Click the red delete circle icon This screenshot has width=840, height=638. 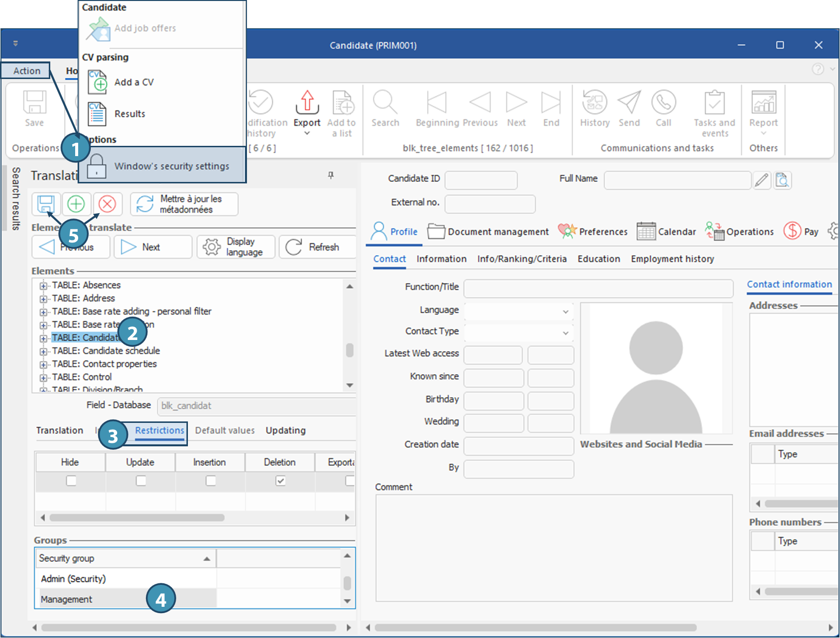pos(107,204)
